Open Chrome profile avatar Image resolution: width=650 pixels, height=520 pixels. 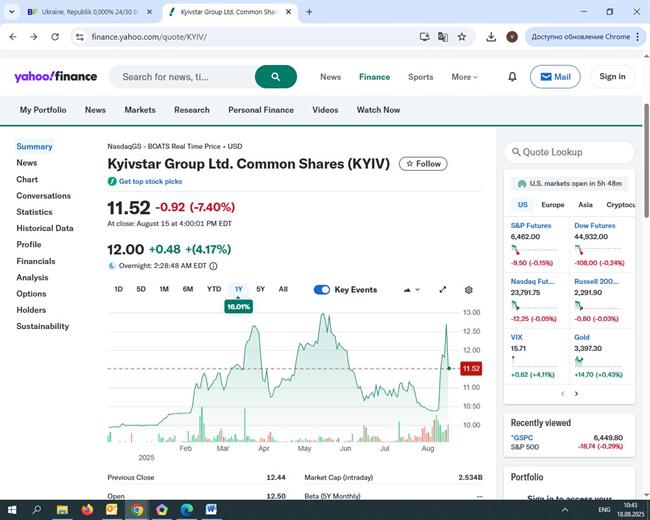[512, 37]
